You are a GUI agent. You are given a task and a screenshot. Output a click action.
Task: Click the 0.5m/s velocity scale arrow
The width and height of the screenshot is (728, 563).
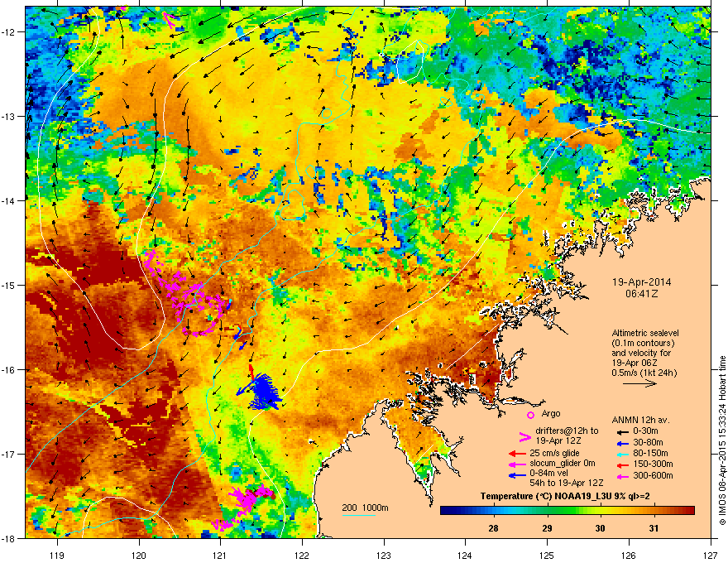click(x=639, y=383)
